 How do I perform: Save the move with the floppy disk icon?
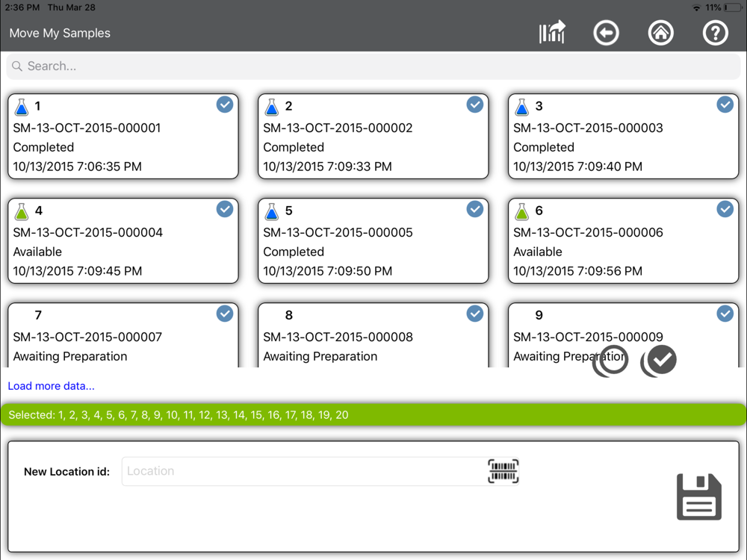pyautogui.click(x=698, y=497)
